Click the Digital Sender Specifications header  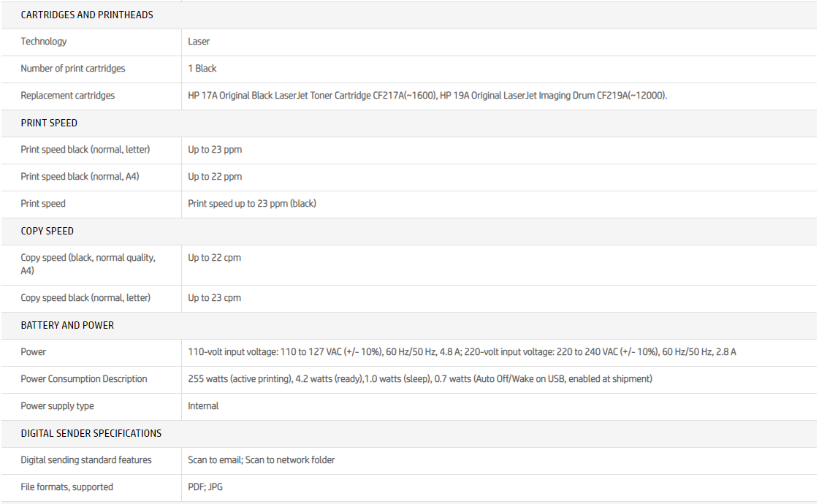(91, 433)
